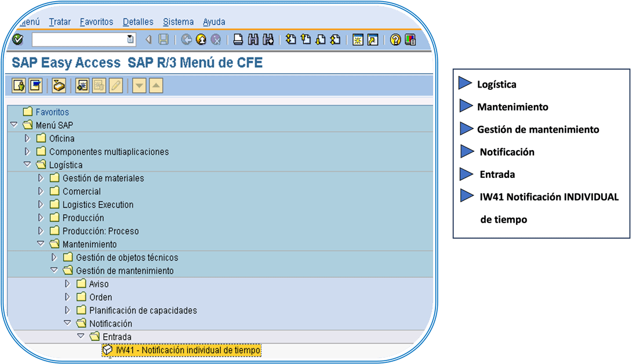The image size is (636, 364).
Task: Select the Orden tree label
Action: click(101, 297)
